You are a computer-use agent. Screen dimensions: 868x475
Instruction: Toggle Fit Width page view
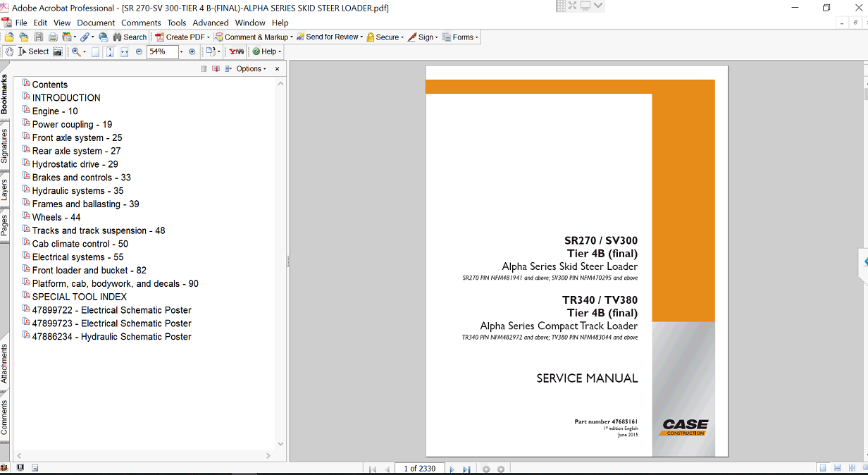pyautogui.click(x=125, y=51)
